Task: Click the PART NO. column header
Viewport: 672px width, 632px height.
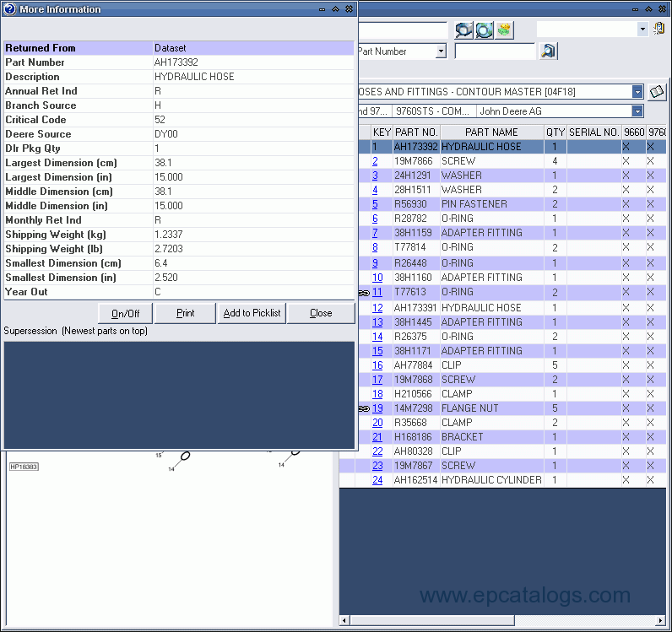Action: 416,132
